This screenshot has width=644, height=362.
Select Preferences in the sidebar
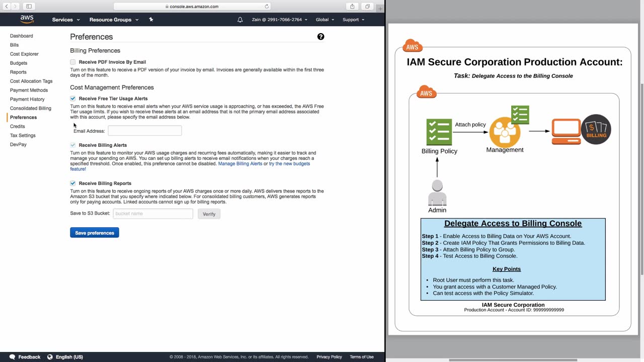tap(23, 117)
